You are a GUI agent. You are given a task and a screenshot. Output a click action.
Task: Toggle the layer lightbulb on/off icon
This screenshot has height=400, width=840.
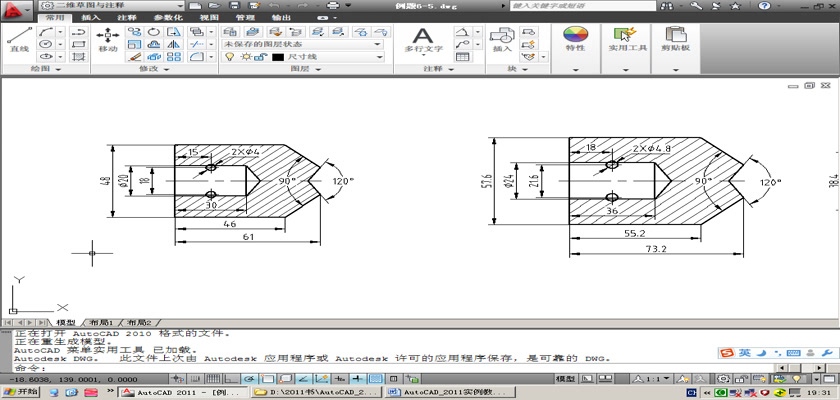click(x=229, y=58)
